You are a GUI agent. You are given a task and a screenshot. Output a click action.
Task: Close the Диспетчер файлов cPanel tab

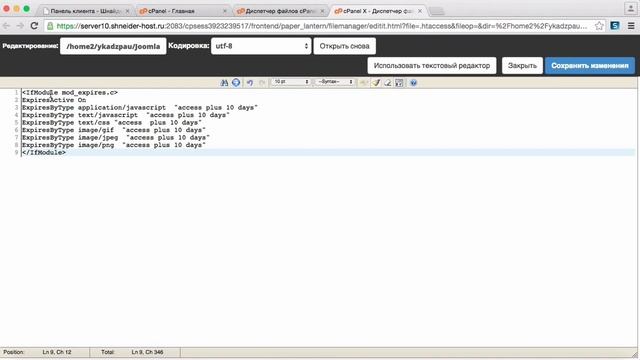pos(322,11)
